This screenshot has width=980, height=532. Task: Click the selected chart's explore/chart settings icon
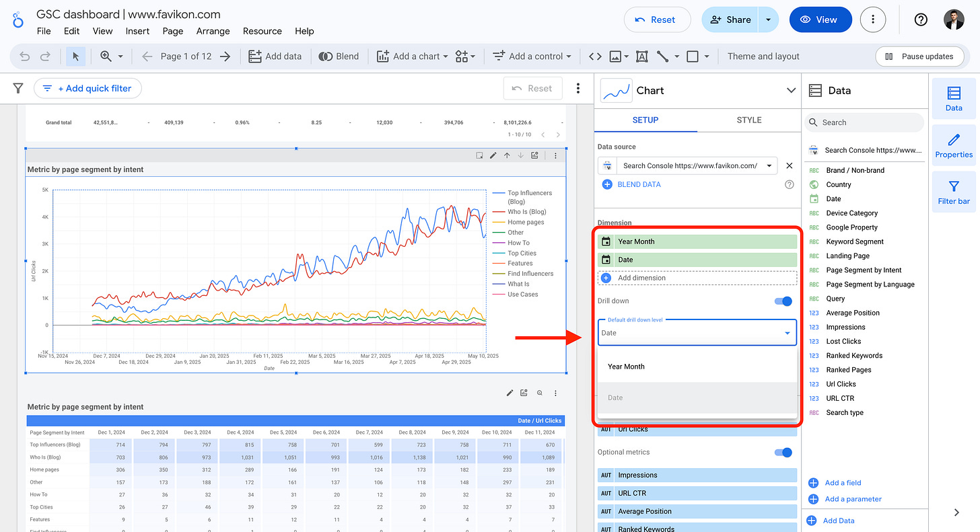(x=534, y=155)
